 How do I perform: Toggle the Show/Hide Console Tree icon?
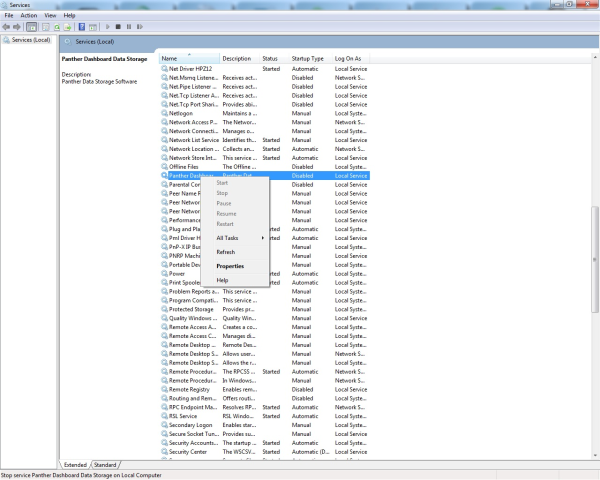[x=31, y=26]
